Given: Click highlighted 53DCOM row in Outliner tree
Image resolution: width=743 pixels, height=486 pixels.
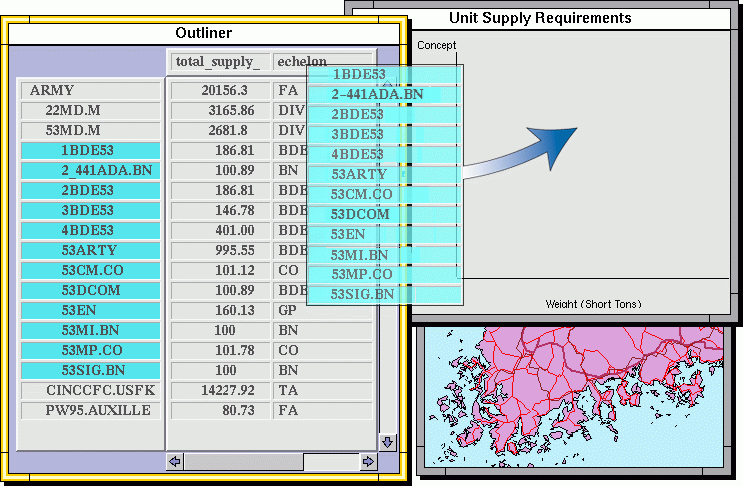Looking at the screenshot, I should pos(90,291).
